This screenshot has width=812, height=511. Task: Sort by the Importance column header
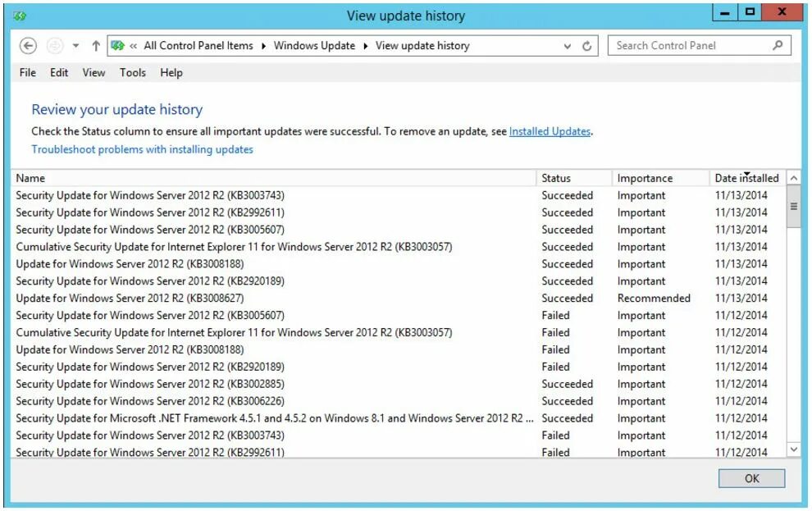point(660,178)
